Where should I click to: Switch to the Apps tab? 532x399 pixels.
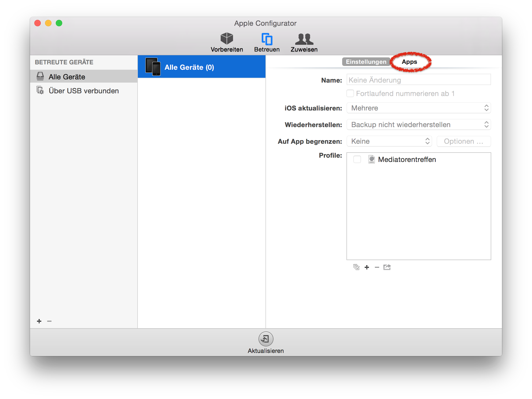[x=409, y=62]
